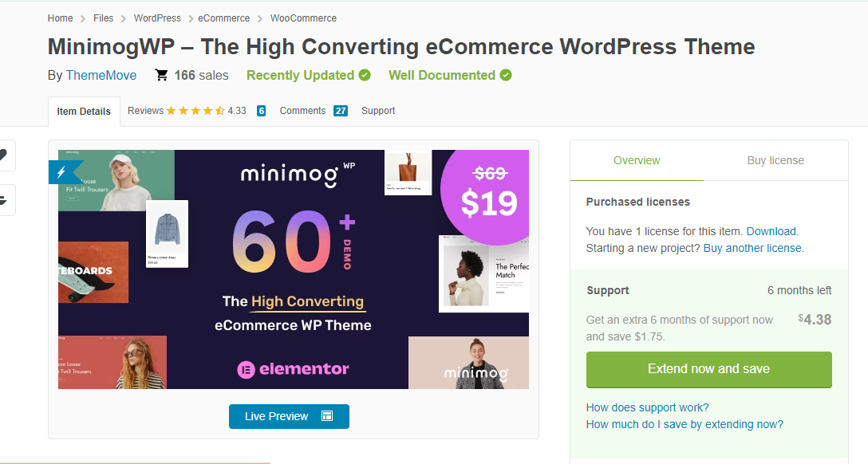The image size is (868, 464).
Task: Open the ThemeMove author profile link
Action: coord(101,75)
